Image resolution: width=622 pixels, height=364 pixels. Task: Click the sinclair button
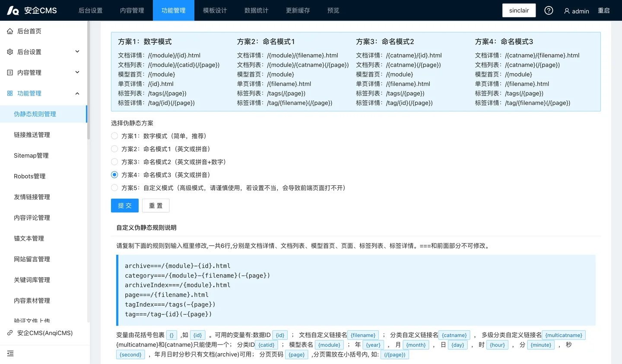[x=519, y=10]
